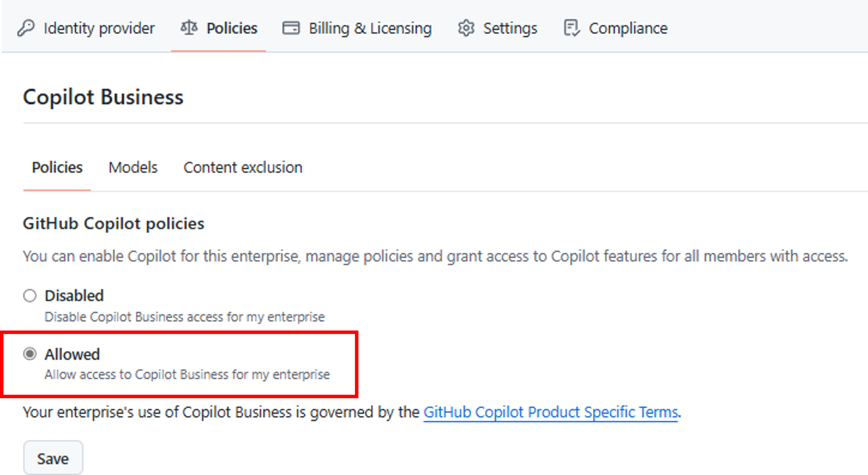
Task: Click the key icon beside Identity provider
Action: click(26, 28)
